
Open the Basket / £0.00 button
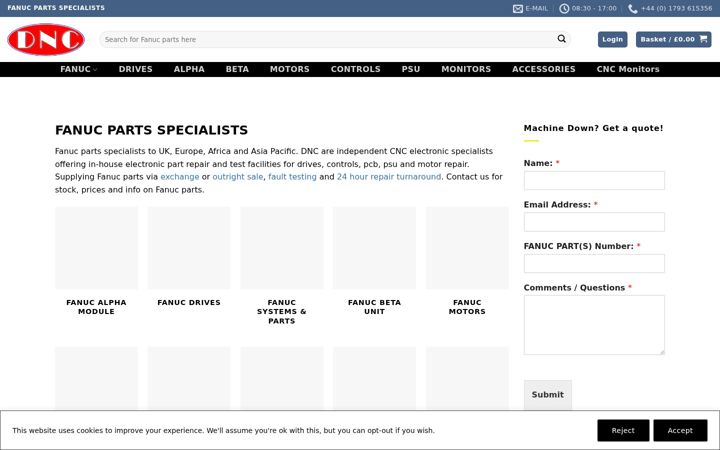click(673, 39)
